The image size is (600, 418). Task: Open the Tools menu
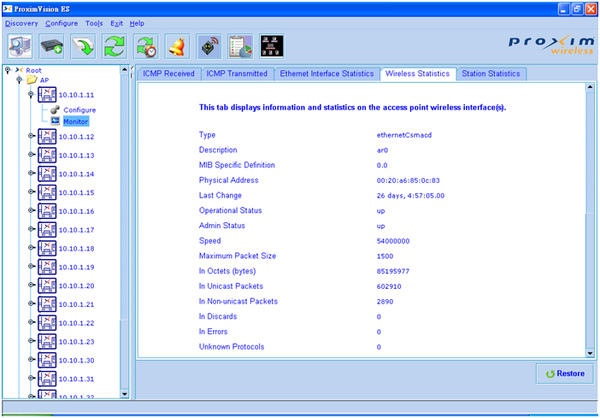94,23
